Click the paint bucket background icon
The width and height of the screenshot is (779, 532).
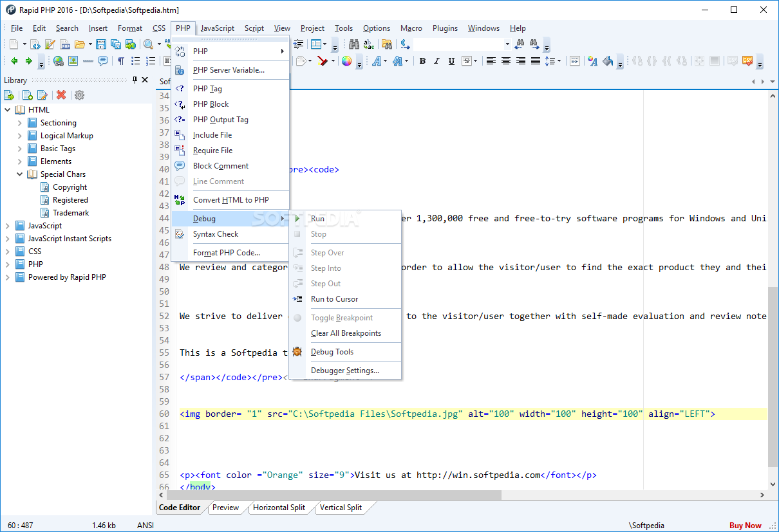pyautogui.click(x=606, y=61)
